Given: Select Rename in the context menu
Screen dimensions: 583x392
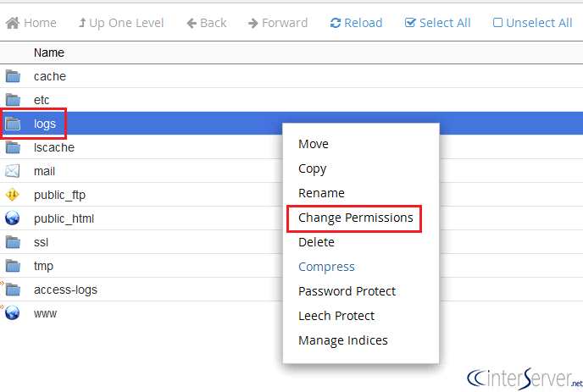Looking at the screenshot, I should tap(321, 193).
